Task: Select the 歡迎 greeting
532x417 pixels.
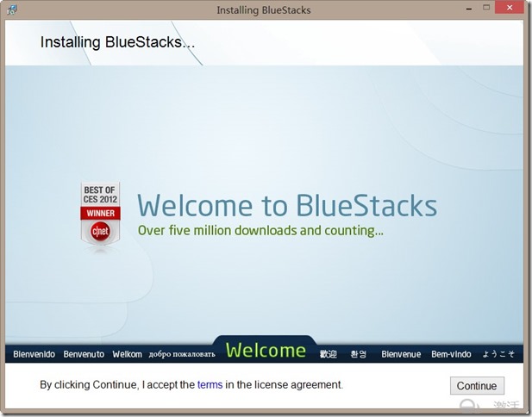Action: tap(329, 354)
